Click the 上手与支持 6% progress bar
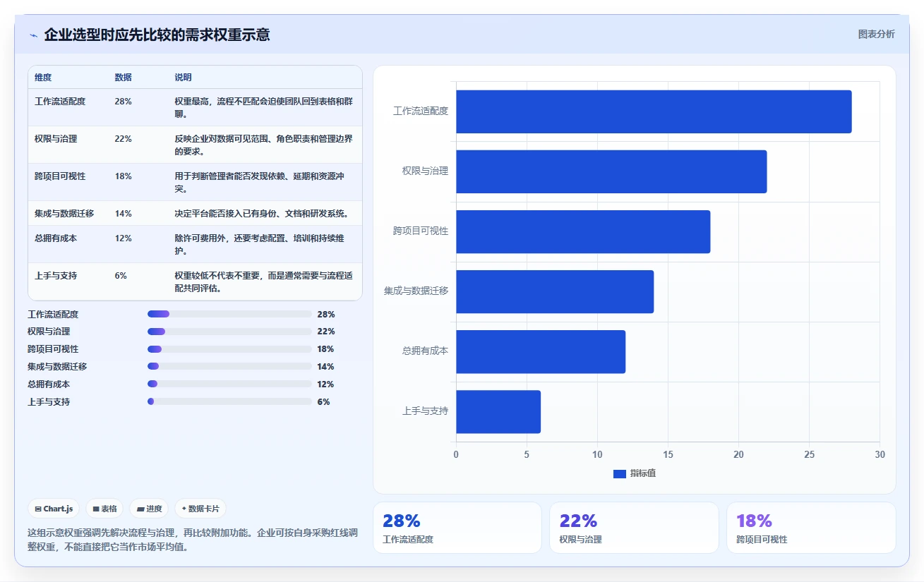The height and width of the screenshot is (582, 924). [x=229, y=402]
